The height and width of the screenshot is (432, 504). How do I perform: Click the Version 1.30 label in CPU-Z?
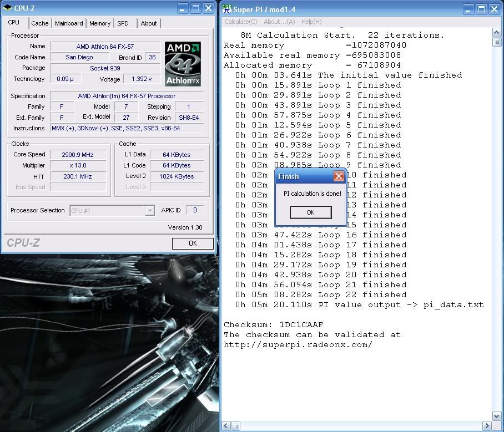pyautogui.click(x=185, y=227)
